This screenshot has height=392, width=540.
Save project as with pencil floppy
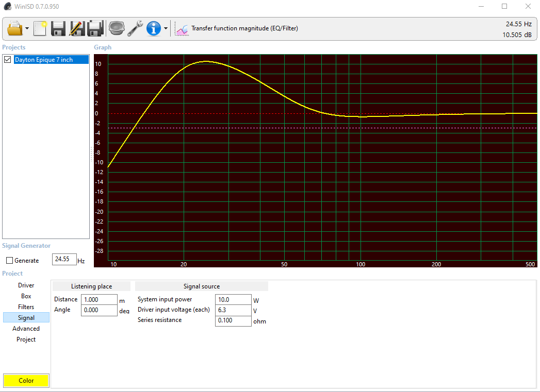tap(77, 28)
